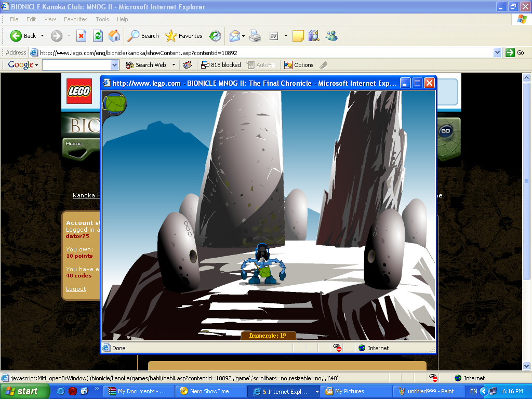The image size is (532, 399).
Task: Click the red quick launch icon in taskbar
Action: [x=73, y=391]
